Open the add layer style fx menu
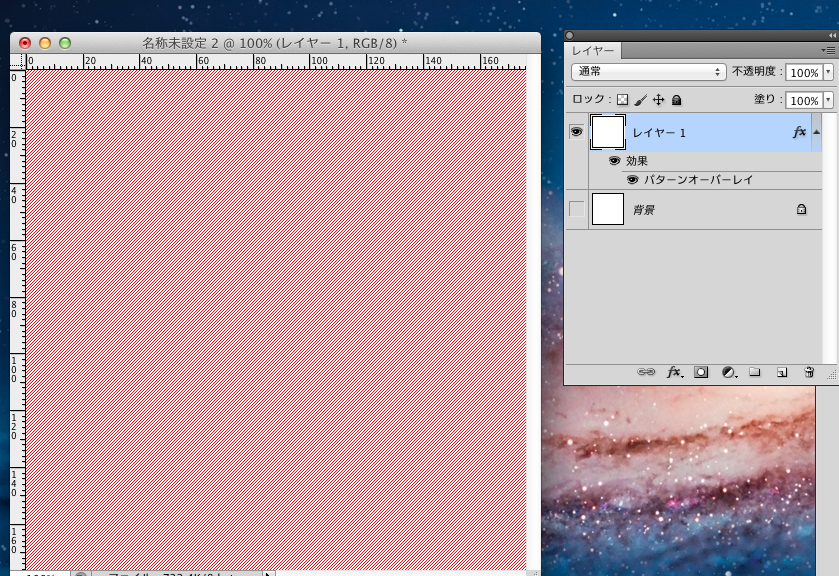This screenshot has width=839, height=576. click(674, 372)
